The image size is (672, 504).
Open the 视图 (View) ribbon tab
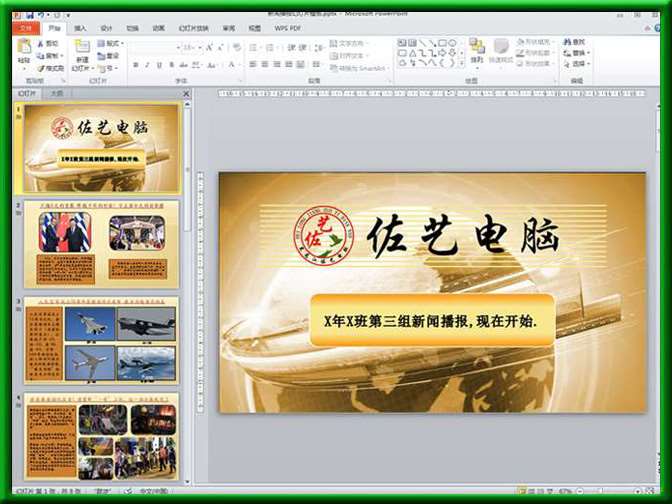pos(255,28)
